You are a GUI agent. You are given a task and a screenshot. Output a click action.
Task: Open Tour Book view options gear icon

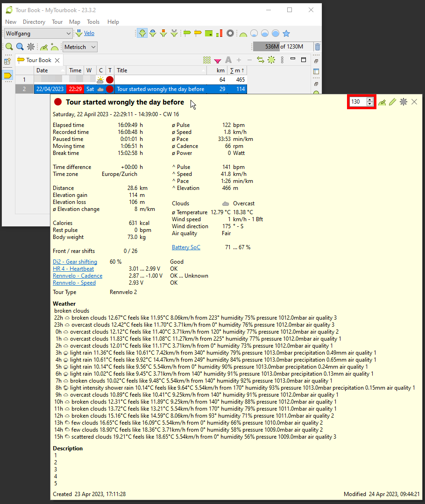271,60
